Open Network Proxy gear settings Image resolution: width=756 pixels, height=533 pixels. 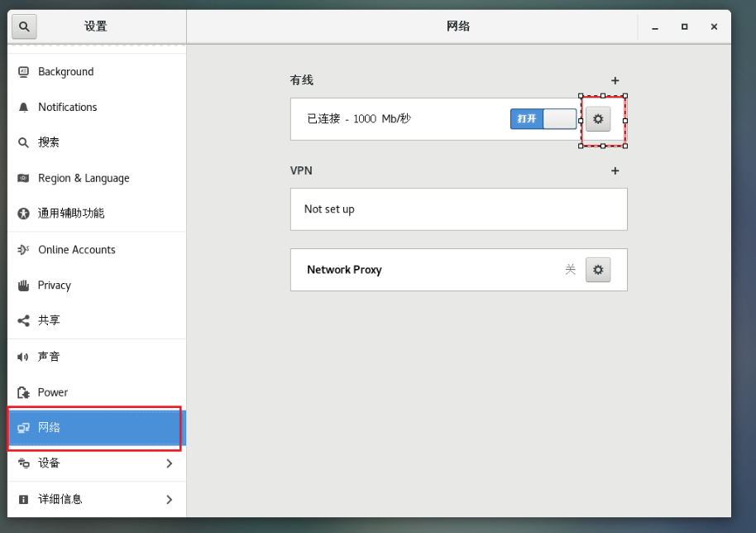click(x=598, y=270)
